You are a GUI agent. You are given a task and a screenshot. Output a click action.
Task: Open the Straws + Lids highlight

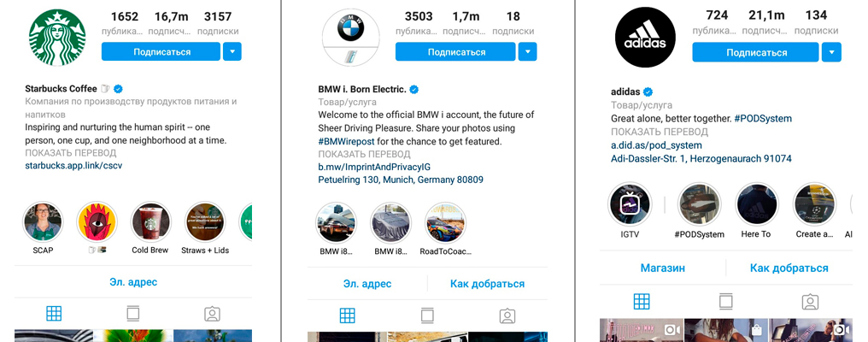point(205,221)
